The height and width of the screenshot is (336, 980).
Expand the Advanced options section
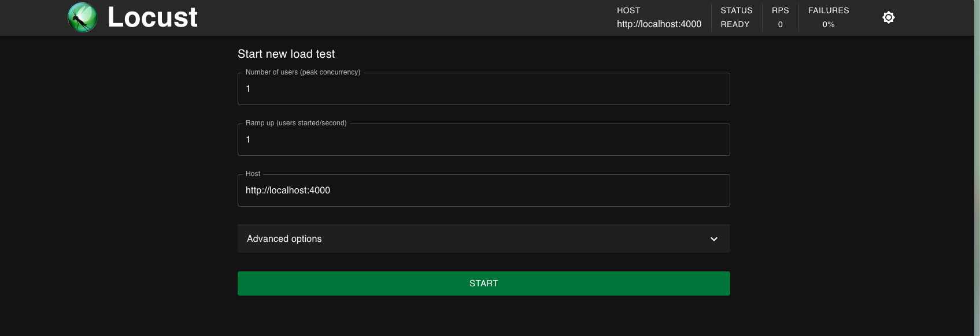[483, 238]
